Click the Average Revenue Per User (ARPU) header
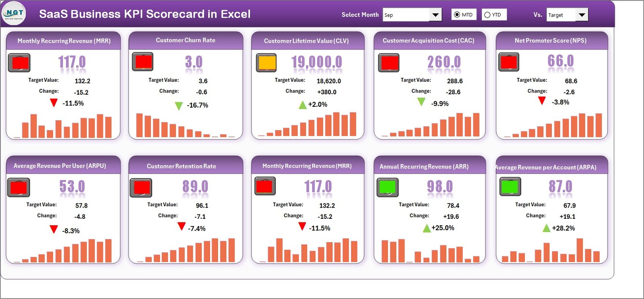This screenshot has width=644, height=299. point(60,166)
